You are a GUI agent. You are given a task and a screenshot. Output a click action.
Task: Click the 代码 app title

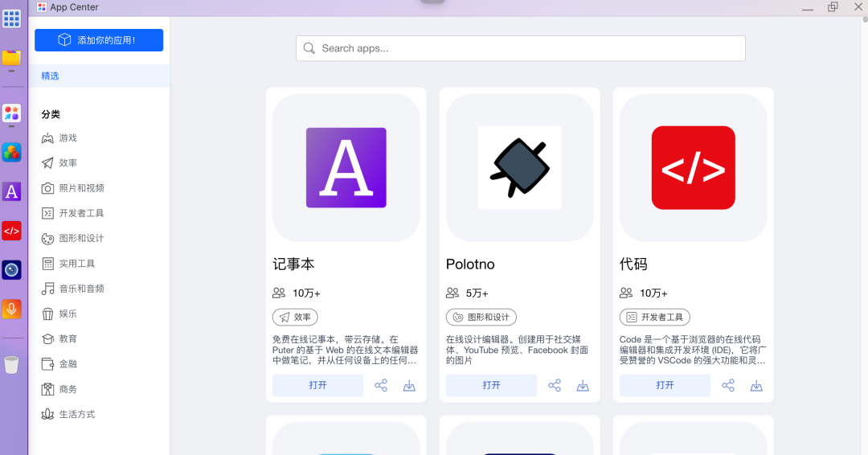633,264
